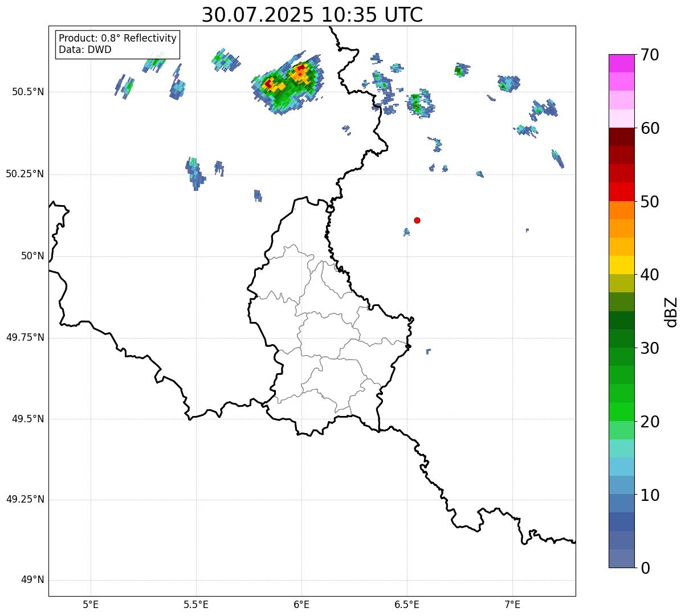The height and width of the screenshot is (616, 685).
Task: Click the 5°E longitude label
Action: pyautogui.click(x=91, y=604)
